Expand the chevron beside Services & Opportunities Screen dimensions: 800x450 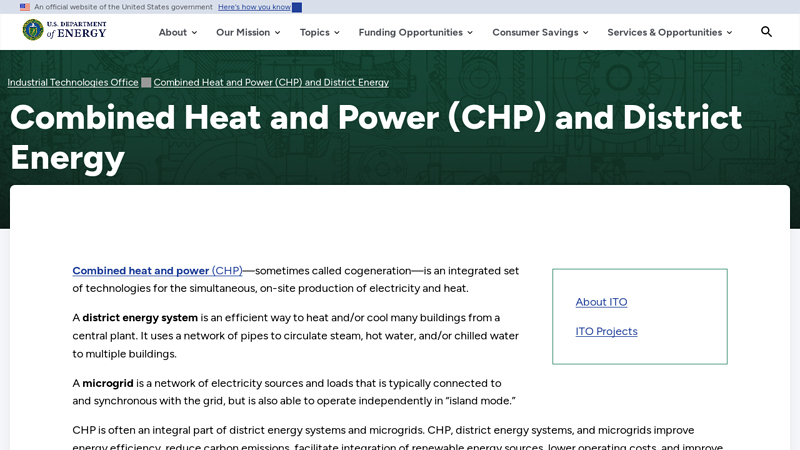[x=729, y=33]
